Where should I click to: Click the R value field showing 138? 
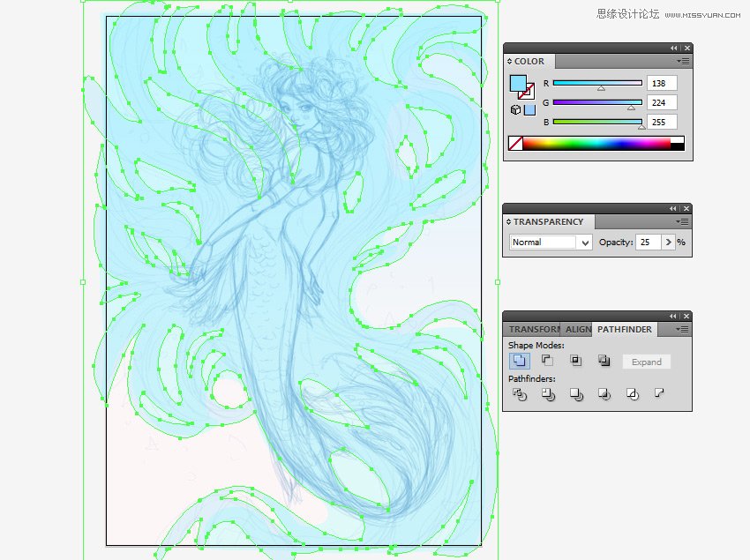[662, 83]
